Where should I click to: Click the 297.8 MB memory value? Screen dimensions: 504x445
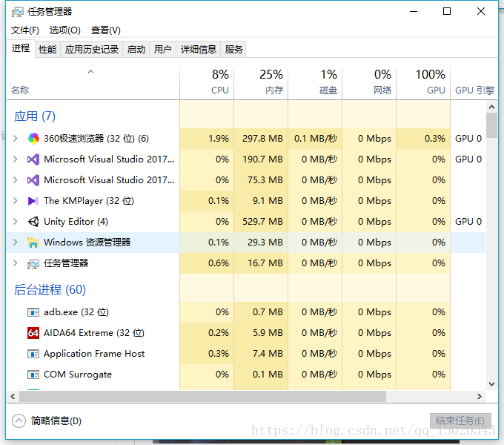(x=262, y=139)
